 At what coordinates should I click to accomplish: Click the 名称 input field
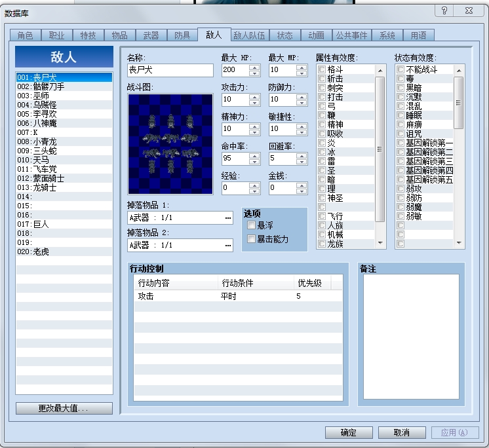[x=170, y=70]
